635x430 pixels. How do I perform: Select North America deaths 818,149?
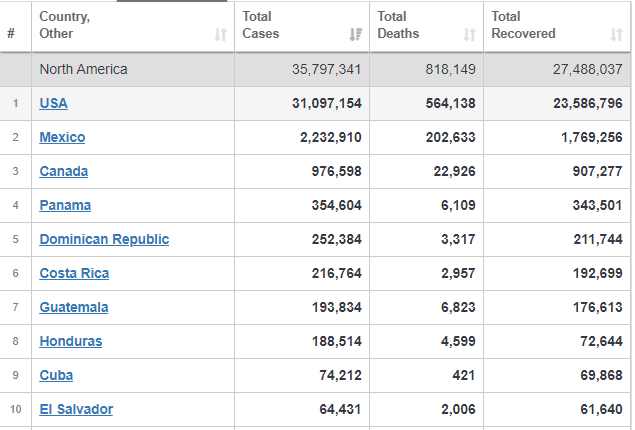point(450,69)
